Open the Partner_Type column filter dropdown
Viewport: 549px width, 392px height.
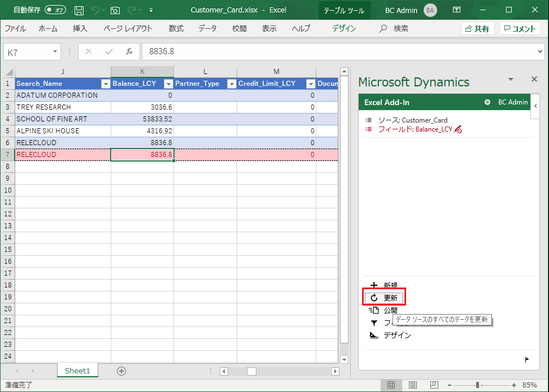(232, 84)
